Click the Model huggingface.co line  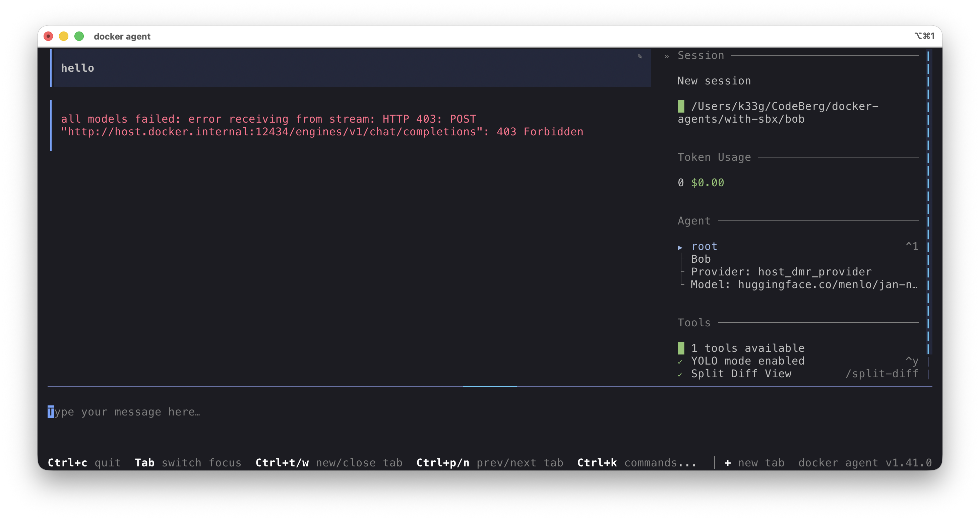pos(803,284)
